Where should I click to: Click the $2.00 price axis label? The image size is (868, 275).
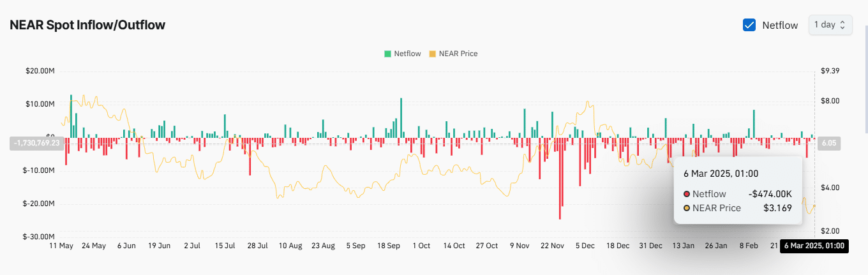point(829,231)
